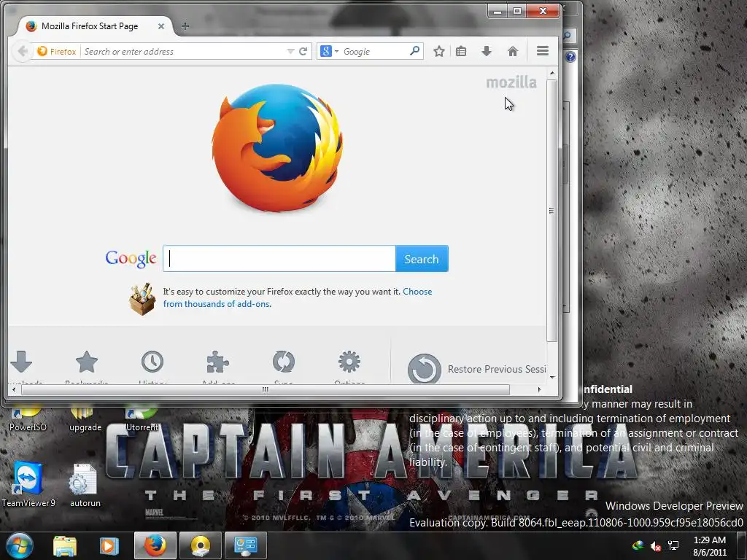Click the blue Search button
Screen dimensions: 747x560
(422, 259)
